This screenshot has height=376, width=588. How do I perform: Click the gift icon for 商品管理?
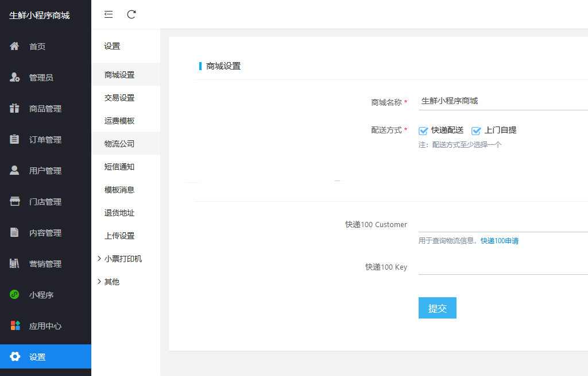15,109
